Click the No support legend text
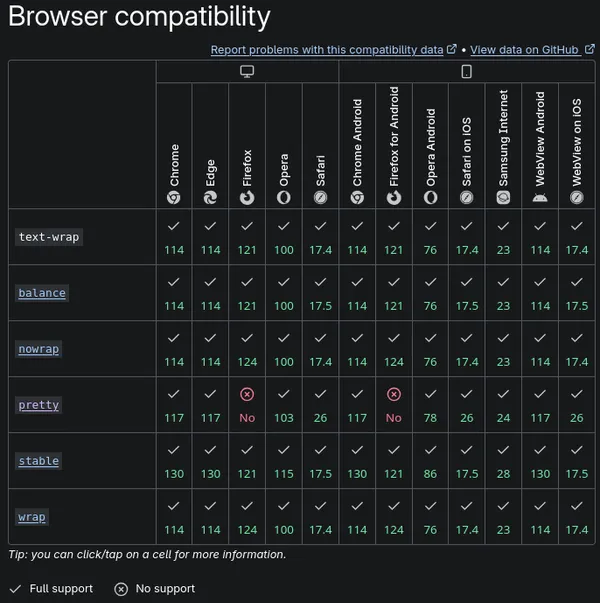600x603 pixels. tap(165, 589)
